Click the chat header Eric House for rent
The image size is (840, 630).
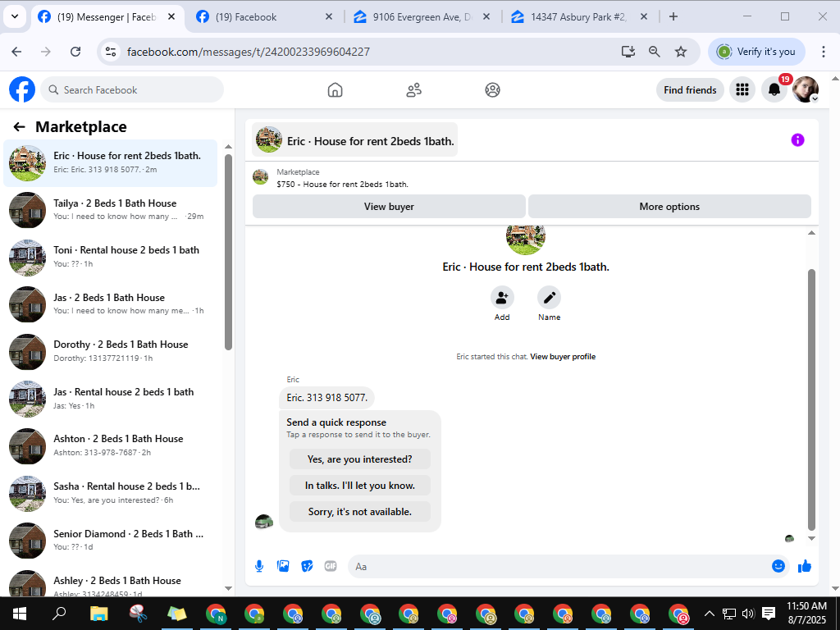(355, 140)
